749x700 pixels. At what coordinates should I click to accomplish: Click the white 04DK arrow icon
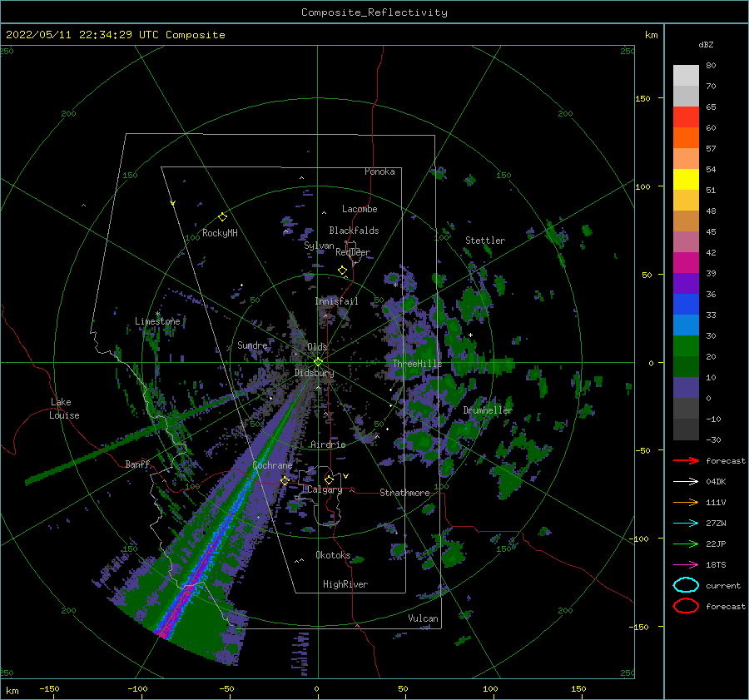click(686, 482)
